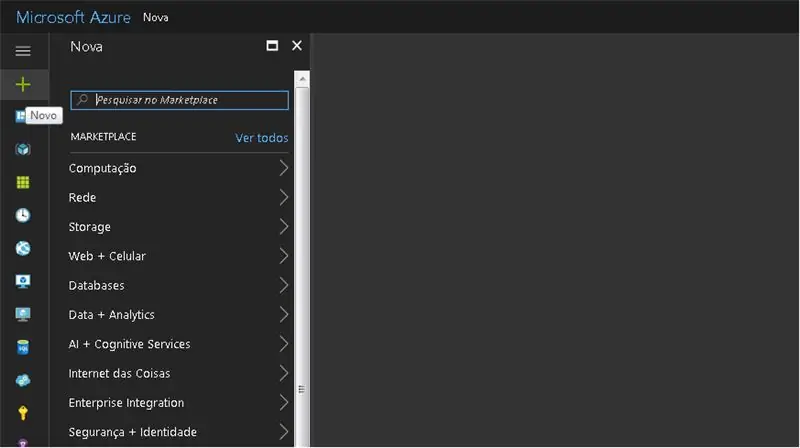Click the Nova blade scrollbar thumb
This screenshot has height=448, width=800.
302,266
